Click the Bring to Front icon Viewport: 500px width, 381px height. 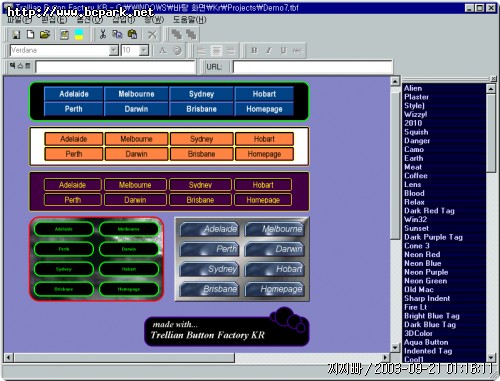(x=176, y=34)
